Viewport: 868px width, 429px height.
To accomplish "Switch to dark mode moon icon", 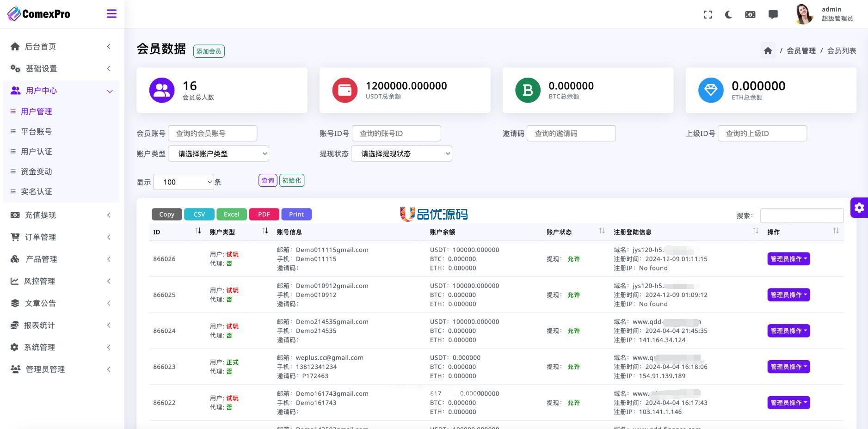I will [x=729, y=15].
